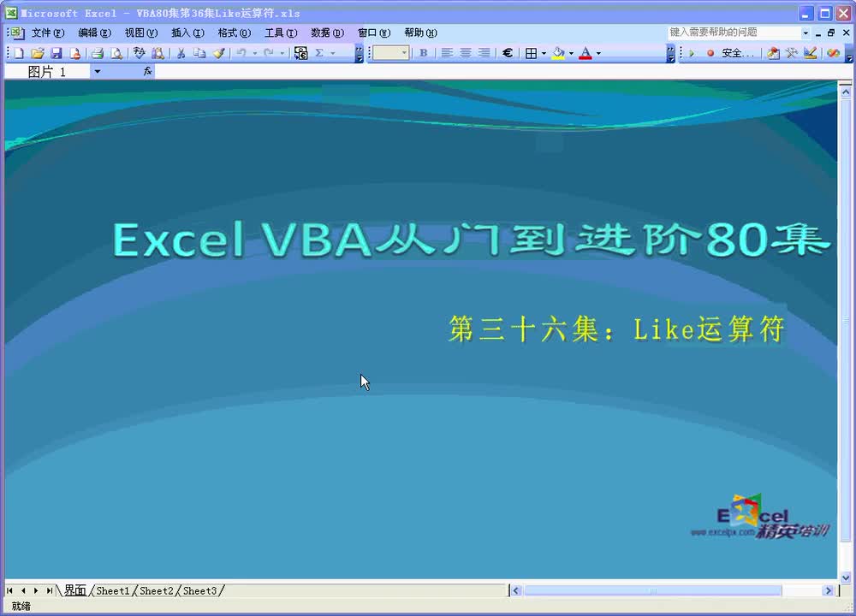
Task: Open the 窗口 (Window) menu
Action: click(374, 33)
